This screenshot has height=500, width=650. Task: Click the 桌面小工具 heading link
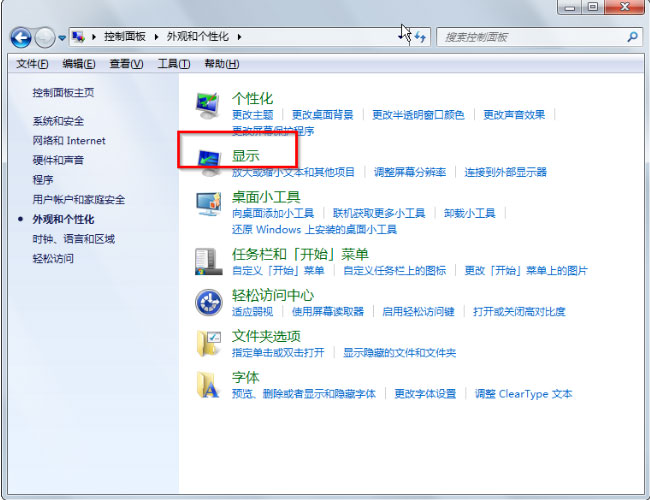click(x=266, y=197)
